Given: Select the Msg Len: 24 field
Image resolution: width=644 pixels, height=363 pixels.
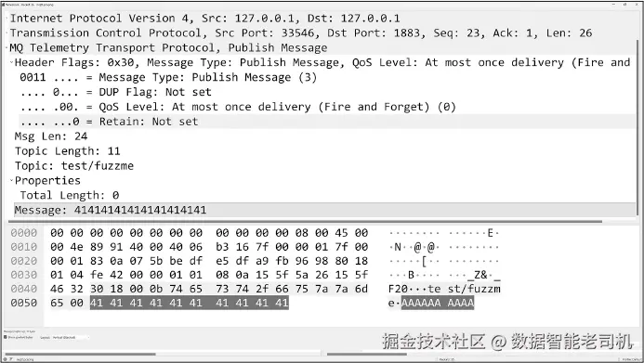Looking at the screenshot, I should pyautogui.click(x=325, y=136).
